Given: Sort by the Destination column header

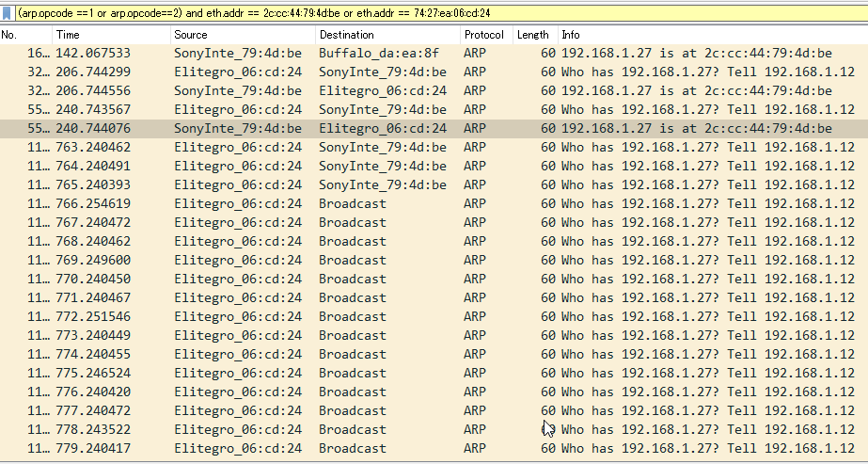Looking at the screenshot, I should 388,35.
